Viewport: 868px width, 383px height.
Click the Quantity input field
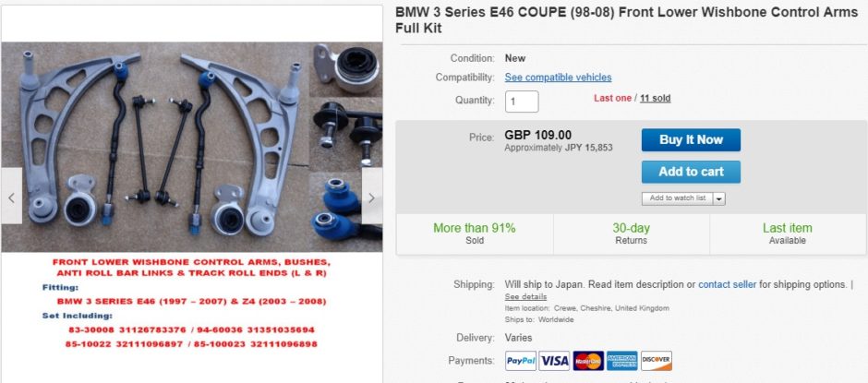pos(522,102)
